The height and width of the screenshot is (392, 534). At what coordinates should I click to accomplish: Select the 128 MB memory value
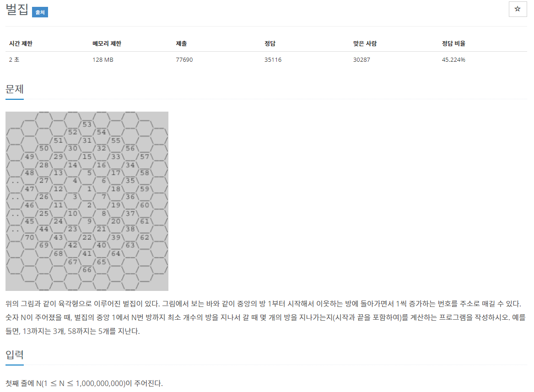point(103,59)
